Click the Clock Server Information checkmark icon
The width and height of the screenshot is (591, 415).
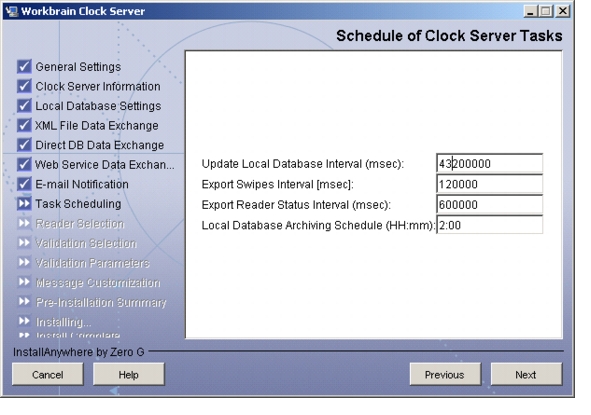coord(24,86)
